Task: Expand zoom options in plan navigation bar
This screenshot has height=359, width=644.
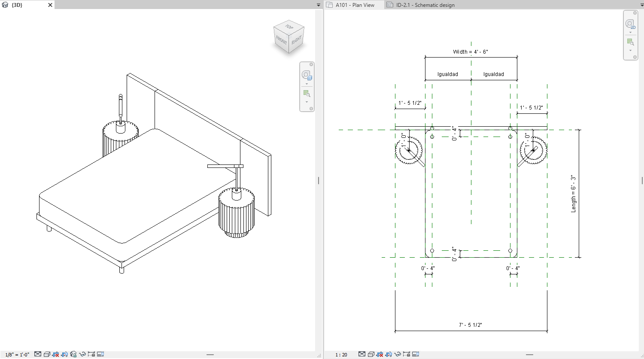Action: (x=630, y=51)
